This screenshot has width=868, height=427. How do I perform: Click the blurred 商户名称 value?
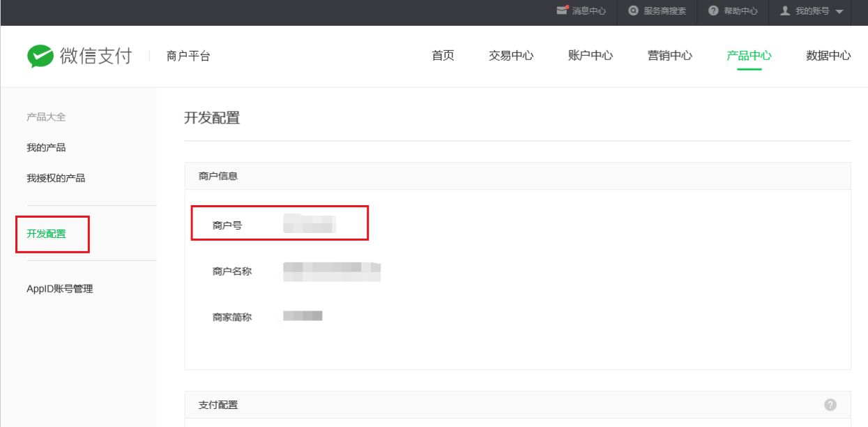click(332, 271)
